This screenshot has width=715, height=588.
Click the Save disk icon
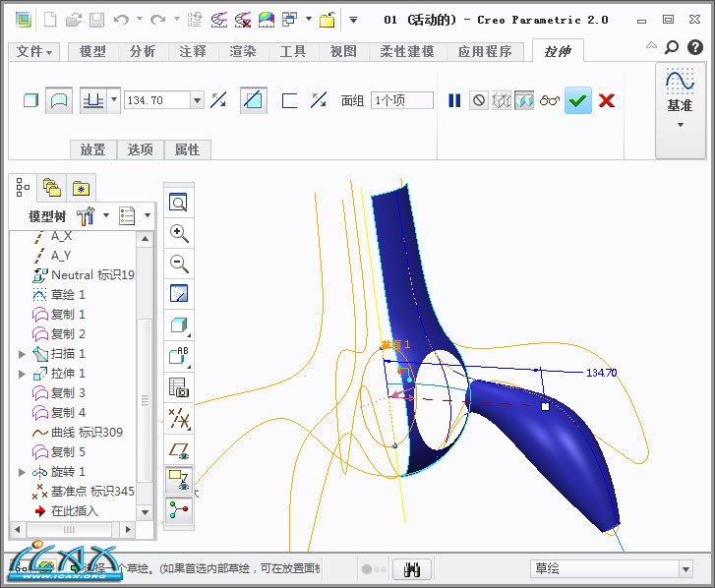click(96, 20)
